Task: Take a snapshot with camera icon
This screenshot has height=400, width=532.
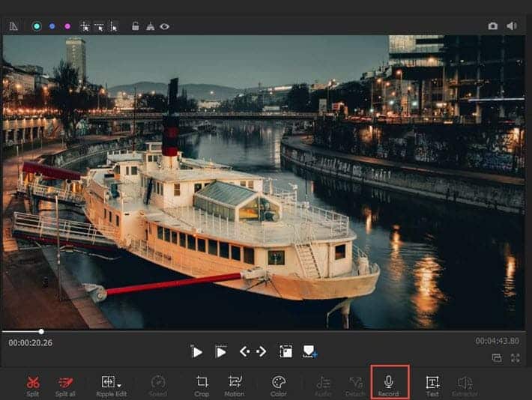Action: [x=492, y=26]
